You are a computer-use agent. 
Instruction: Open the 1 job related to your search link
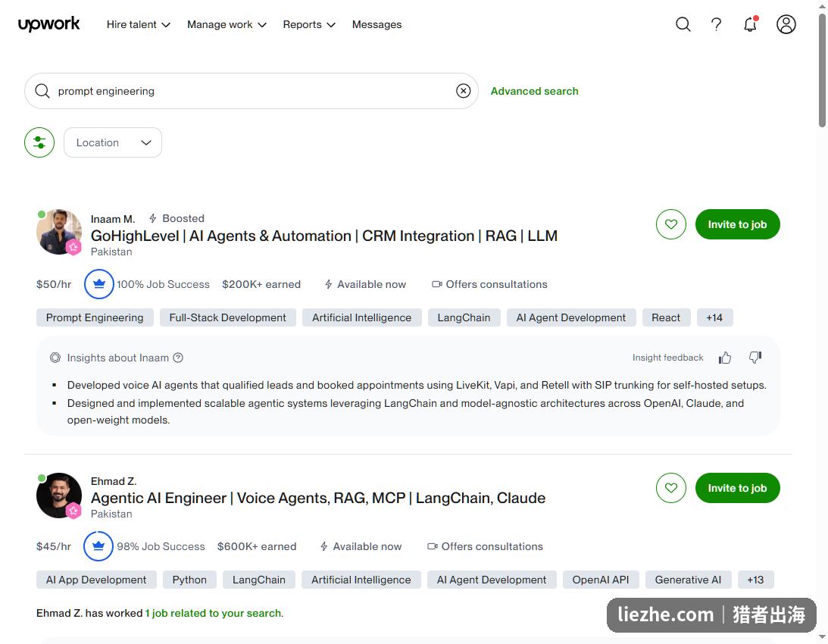(214, 613)
